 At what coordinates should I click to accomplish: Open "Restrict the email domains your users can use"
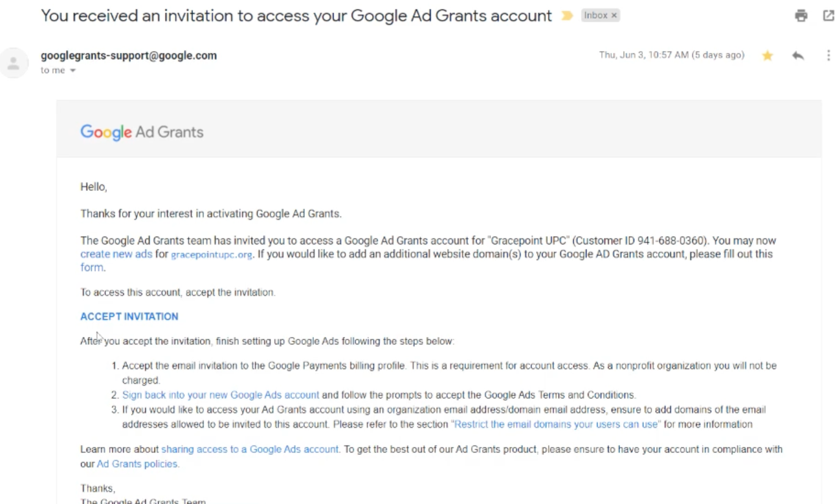[555, 425]
